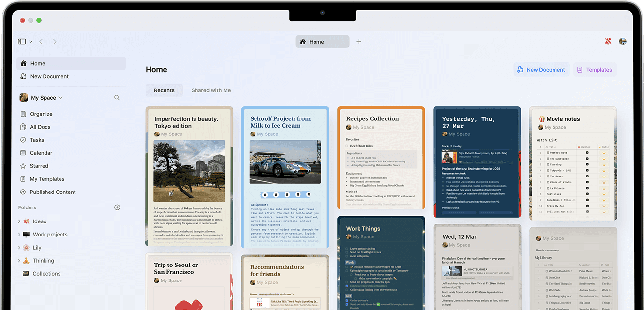The height and width of the screenshot is (310, 644).
Task: Click the MUJI Hotel Ginza link preview
Action: point(477,273)
